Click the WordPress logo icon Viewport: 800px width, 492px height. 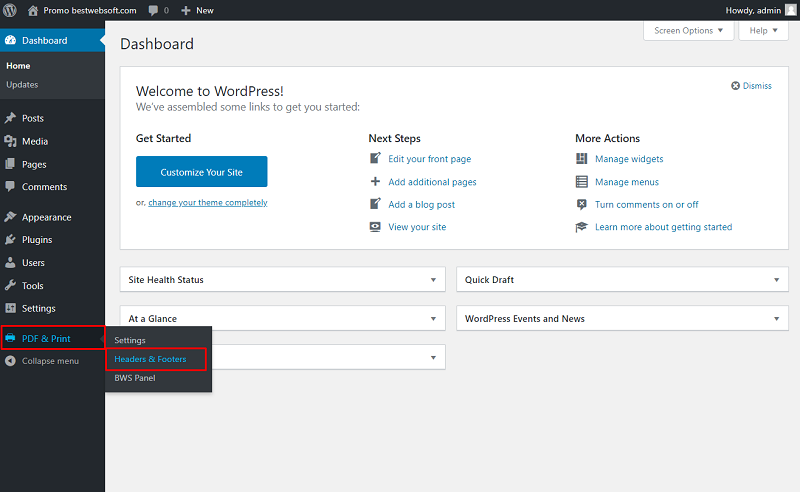point(10,10)
